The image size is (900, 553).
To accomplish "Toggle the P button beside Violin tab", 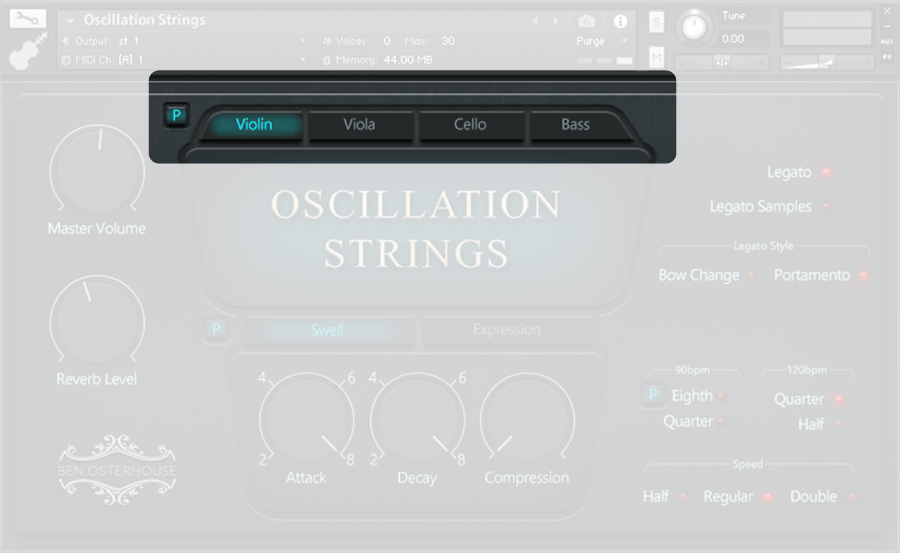I will tap(176, 115).
